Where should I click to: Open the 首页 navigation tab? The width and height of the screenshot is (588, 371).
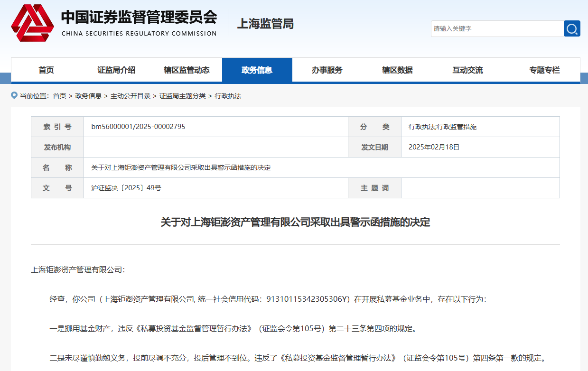pyautogui.click(x=47, y=70)
